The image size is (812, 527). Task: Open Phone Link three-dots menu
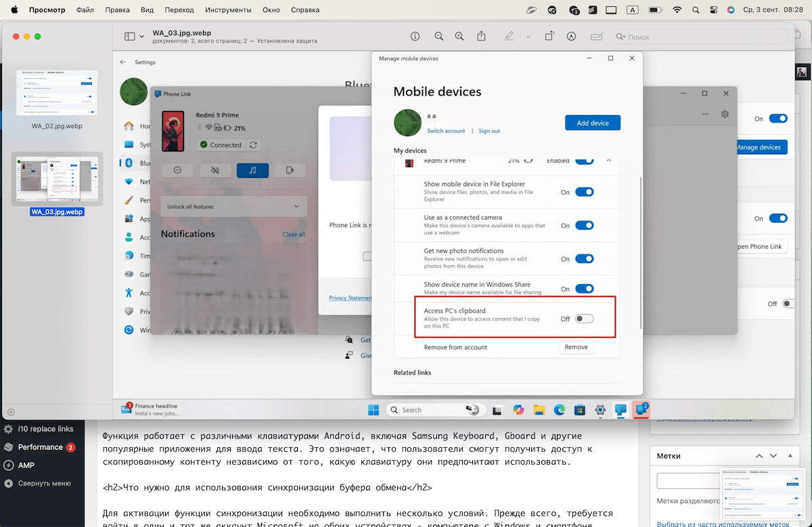point(706,114)
